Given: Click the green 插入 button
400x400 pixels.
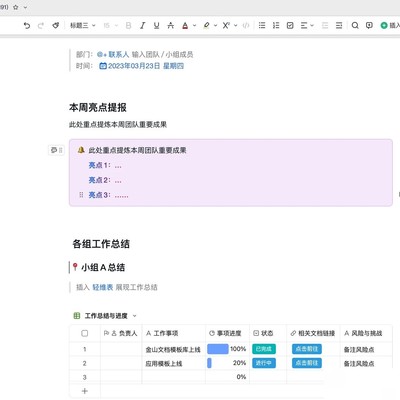Looking at the screenshot, I should click(390, 25).
